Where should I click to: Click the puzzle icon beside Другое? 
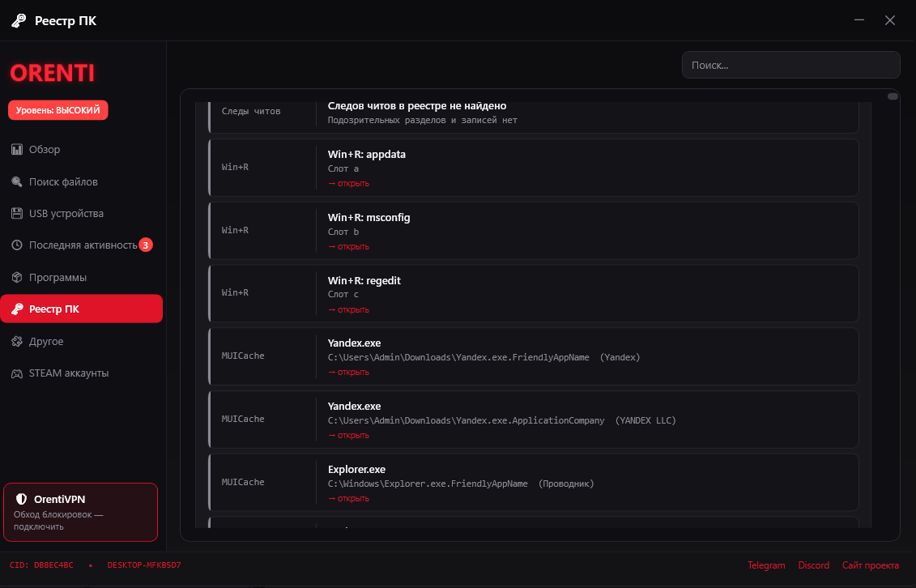click(17, 341)
